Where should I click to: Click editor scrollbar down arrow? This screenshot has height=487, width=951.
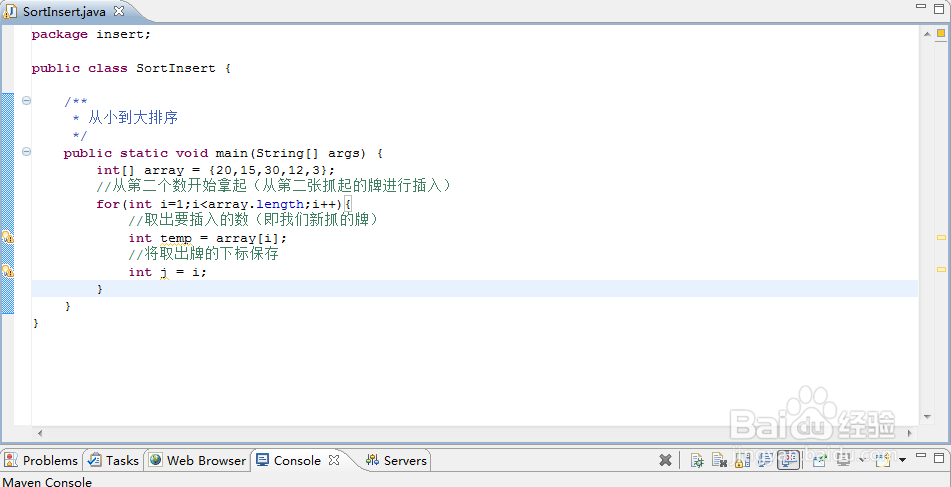click(x=927, y=417)
